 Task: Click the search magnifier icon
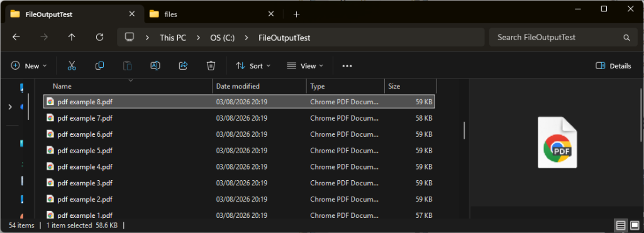(x=626, y=37)
